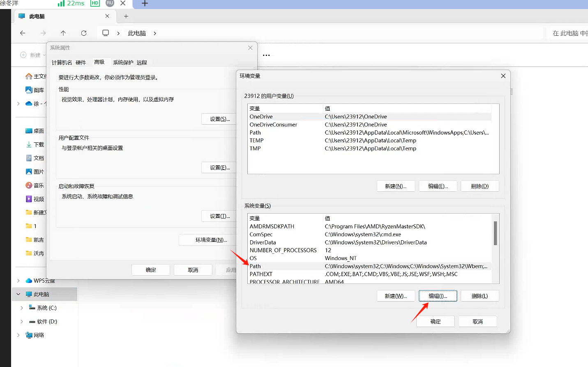Image resolution: width=588 pixels, height=367 pixels.
Task: Expand the 系统 (C:) drive chevron
Action: point(22,308)
